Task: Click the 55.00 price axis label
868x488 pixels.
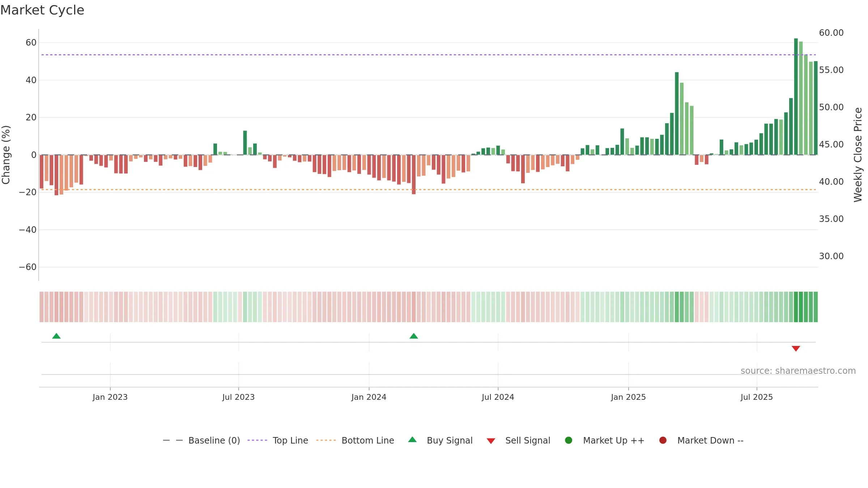Action: [831, 70]
